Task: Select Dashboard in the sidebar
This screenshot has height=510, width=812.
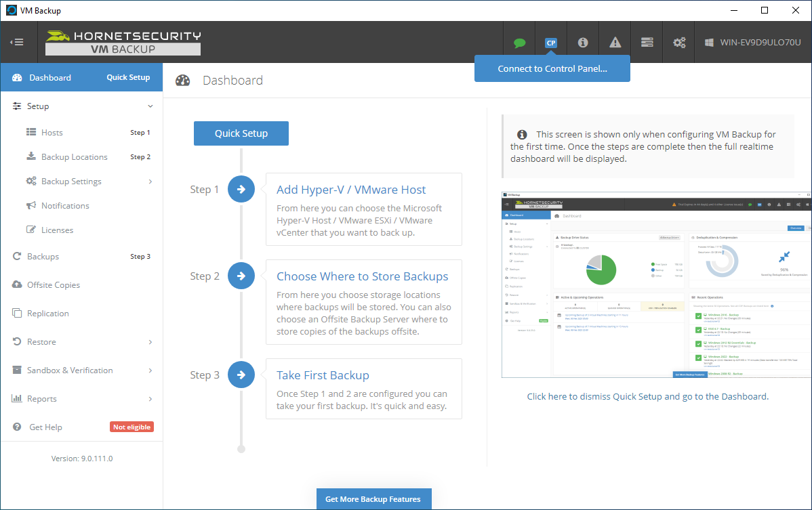Action: click(x=50, y=78)
